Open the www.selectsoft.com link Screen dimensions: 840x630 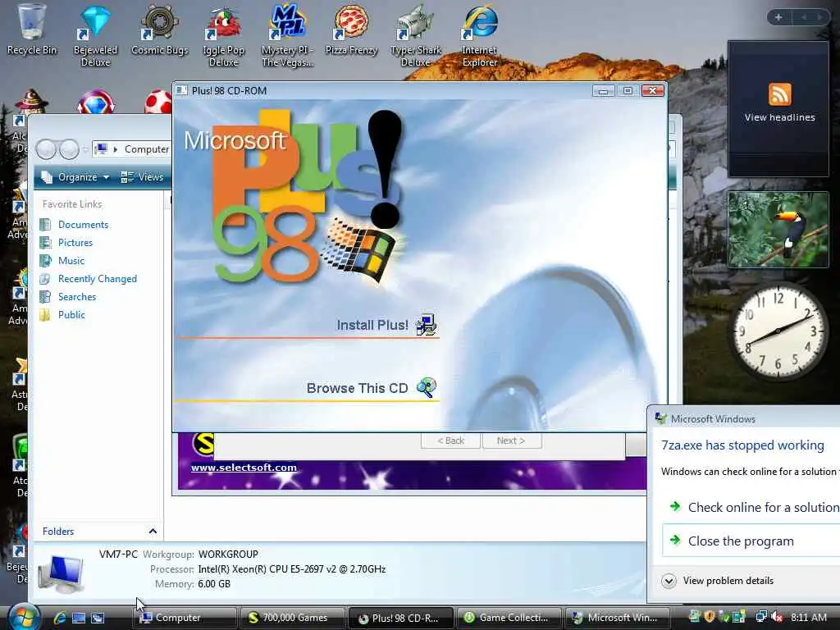click(244, 467)
